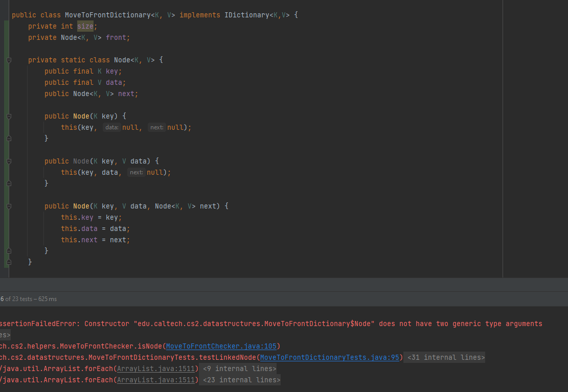Click the highlighted size field declaration
The width and height of the screenshot is (568, 392).
[85, 27]
